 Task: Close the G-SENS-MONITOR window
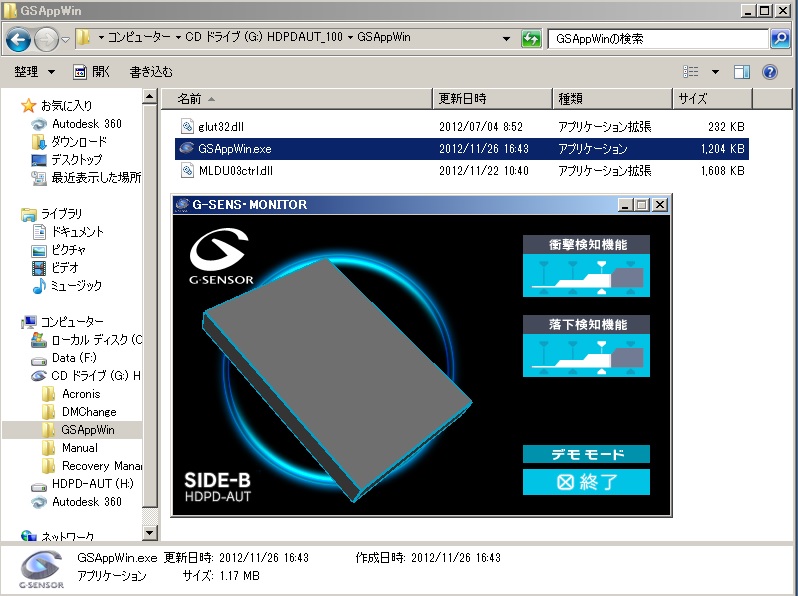coord(660,205)
